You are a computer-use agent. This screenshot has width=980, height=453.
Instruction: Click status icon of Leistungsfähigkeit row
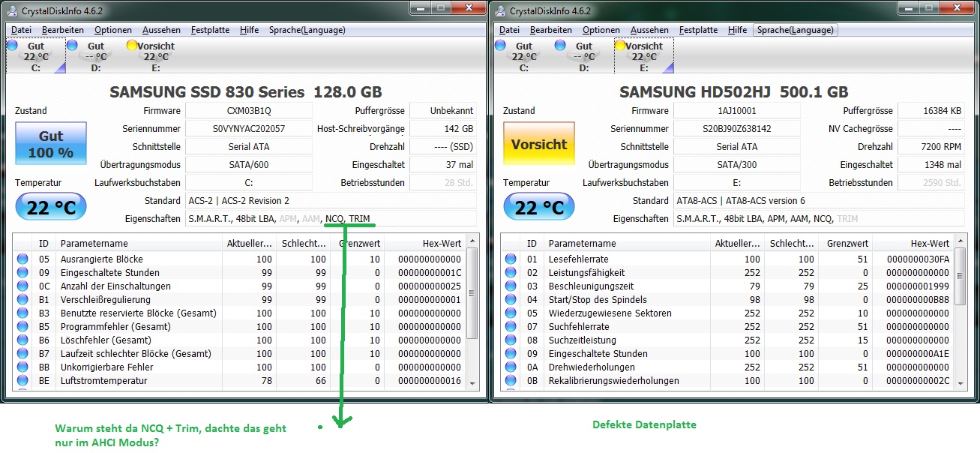coord(511,272)
